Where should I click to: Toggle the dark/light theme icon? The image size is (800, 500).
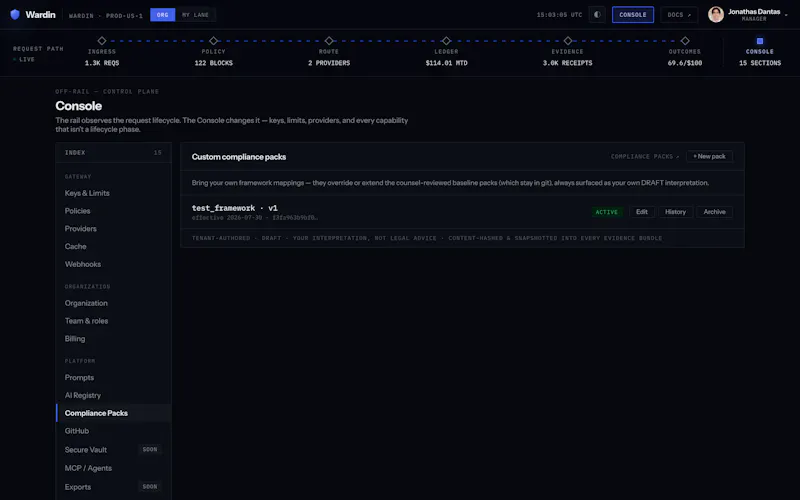click(597, 15)
